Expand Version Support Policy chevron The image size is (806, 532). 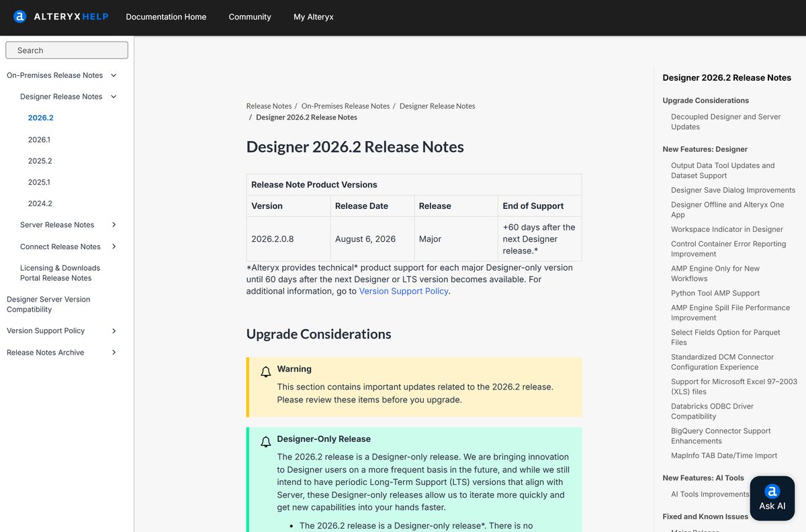[114, 330]
